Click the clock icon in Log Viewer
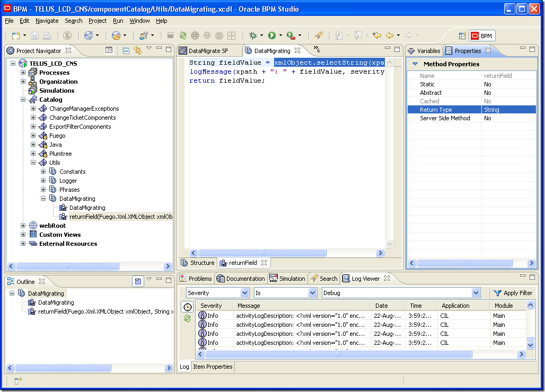545x392 pixels. [187, 307]
